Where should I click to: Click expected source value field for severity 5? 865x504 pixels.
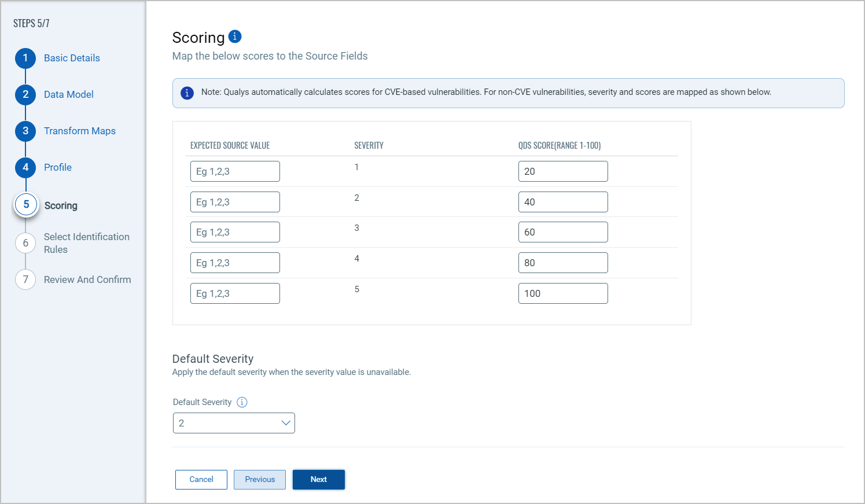[x=235, y=293]
